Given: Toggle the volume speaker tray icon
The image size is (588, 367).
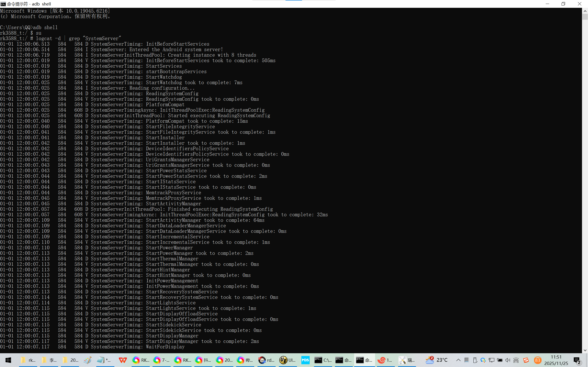Looking at the screenshot, I should click(x=508, y=360).
